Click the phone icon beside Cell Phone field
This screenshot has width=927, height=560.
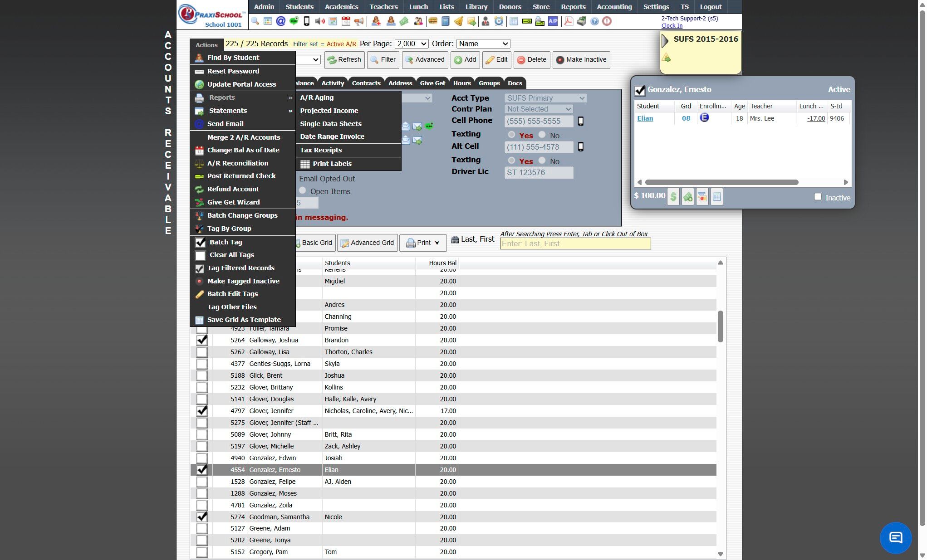tap(580, 122)
